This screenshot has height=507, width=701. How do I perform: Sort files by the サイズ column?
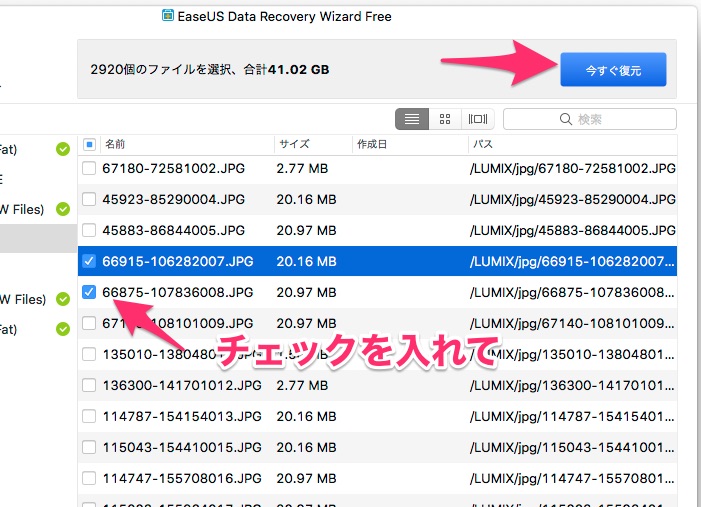tap(294, 144)
